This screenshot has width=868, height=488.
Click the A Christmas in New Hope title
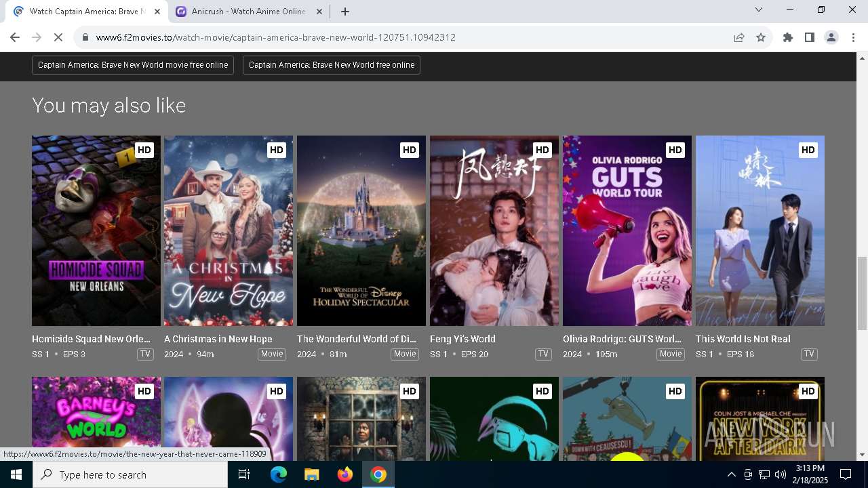point(218,339)
